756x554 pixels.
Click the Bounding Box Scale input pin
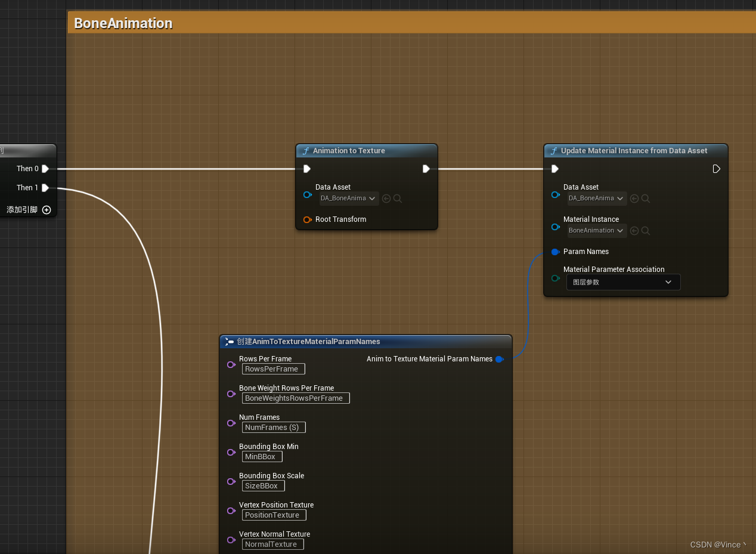click(231, 481)
